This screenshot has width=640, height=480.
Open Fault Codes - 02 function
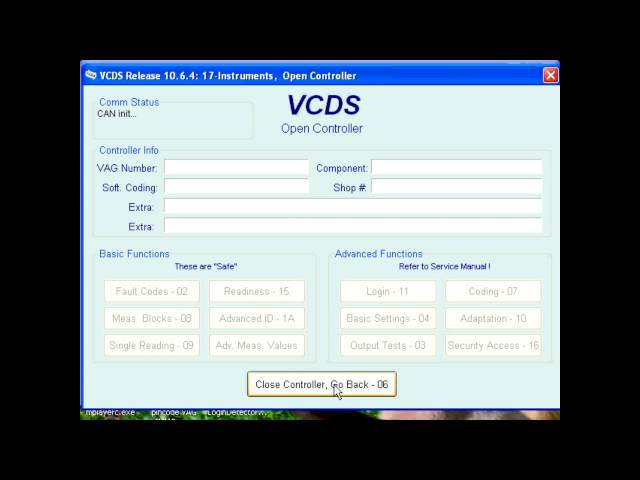tap(152, 291)
